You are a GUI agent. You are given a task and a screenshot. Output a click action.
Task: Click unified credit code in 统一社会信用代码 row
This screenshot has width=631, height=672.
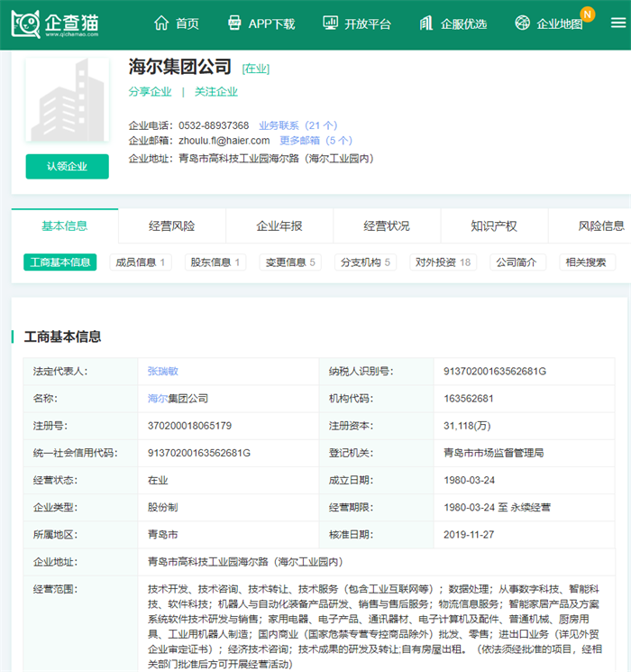(x=199, y=453)
